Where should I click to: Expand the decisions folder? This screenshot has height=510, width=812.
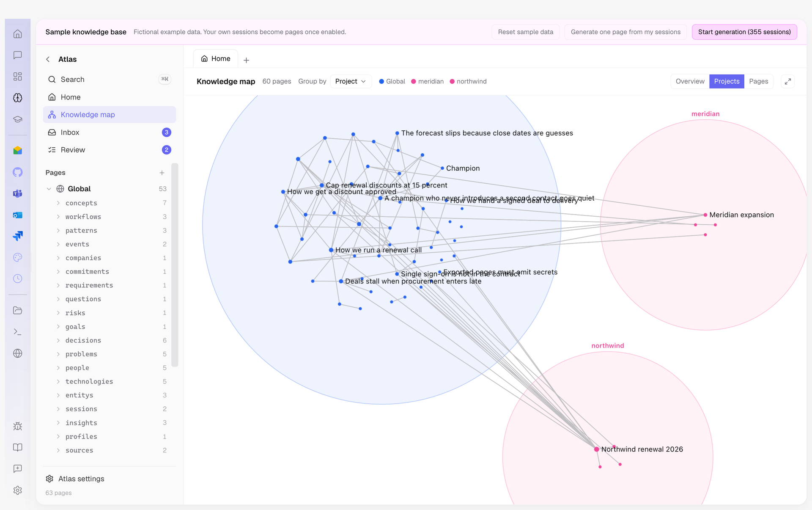(x=58, y=340)
